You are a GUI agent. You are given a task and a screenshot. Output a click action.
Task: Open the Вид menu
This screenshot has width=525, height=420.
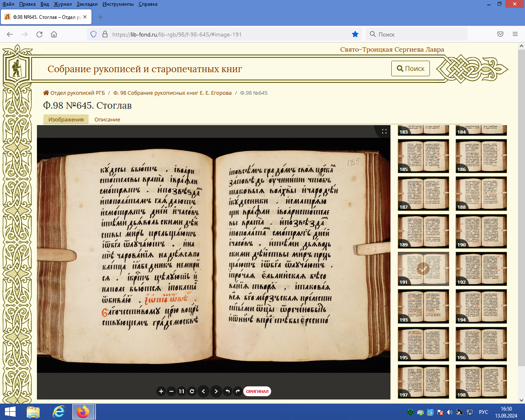(45, 4)
